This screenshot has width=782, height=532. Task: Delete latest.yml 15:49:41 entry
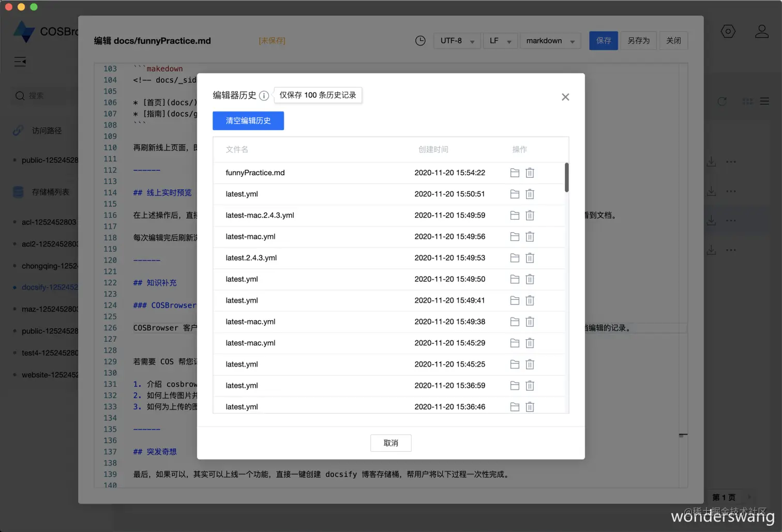530,300
